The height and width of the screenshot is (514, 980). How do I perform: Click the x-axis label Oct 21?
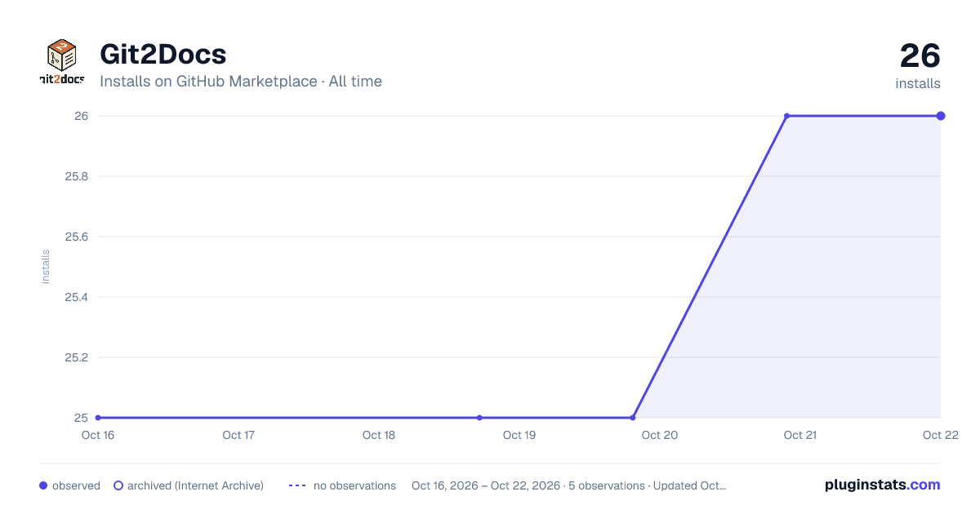[x=800, y=435]
